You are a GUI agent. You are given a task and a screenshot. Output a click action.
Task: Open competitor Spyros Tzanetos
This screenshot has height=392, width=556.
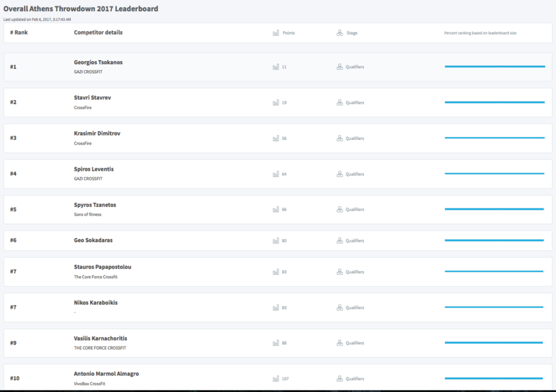pos(95,205)
